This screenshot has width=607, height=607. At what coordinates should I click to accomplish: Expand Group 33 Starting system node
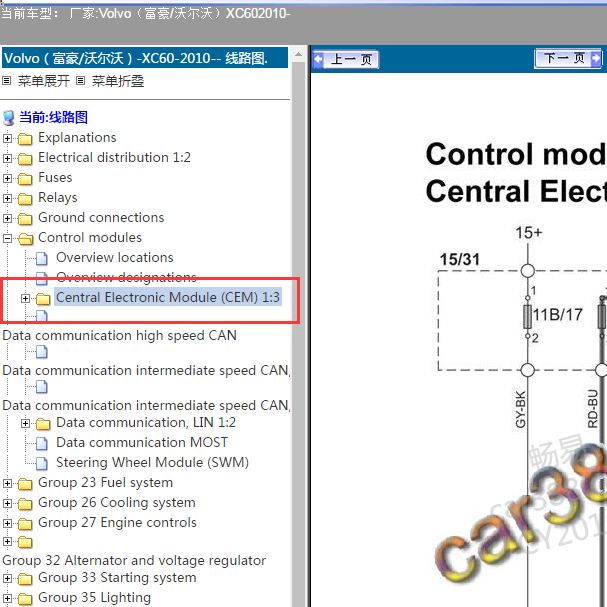pos(7,578)
